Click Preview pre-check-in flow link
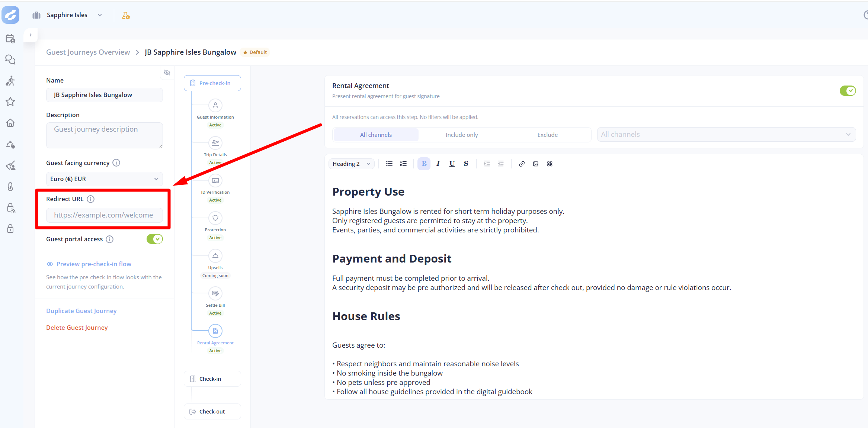The width and height of the screenshot is (868, 428). [x=89, y=264]
